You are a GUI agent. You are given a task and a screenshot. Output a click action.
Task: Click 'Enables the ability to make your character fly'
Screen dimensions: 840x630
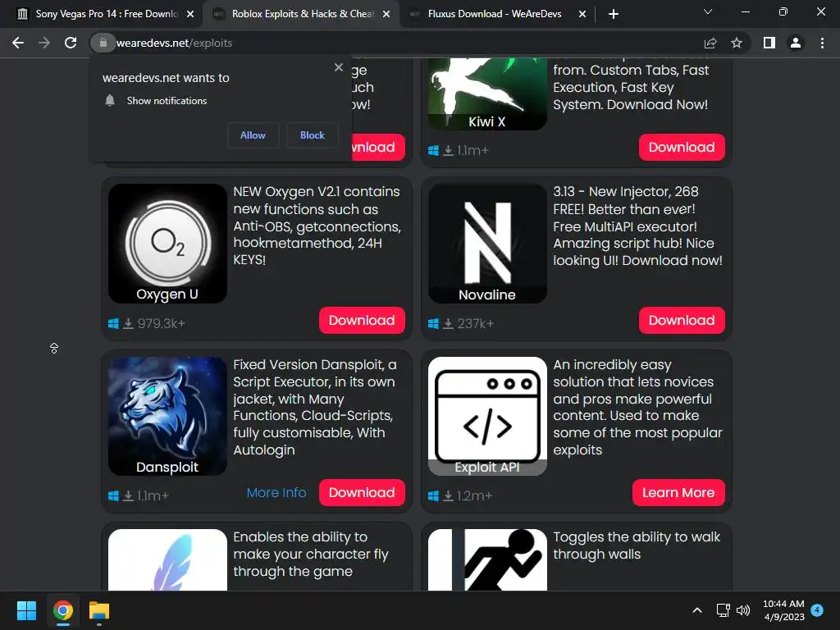click(311, 554)
